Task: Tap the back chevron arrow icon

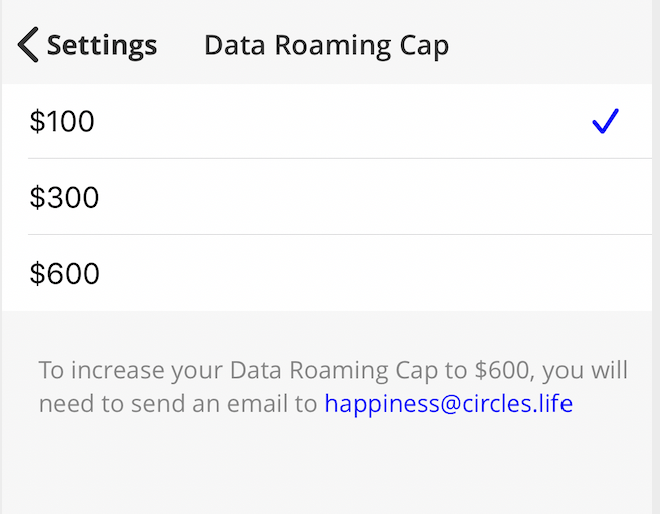Action: 28,45
